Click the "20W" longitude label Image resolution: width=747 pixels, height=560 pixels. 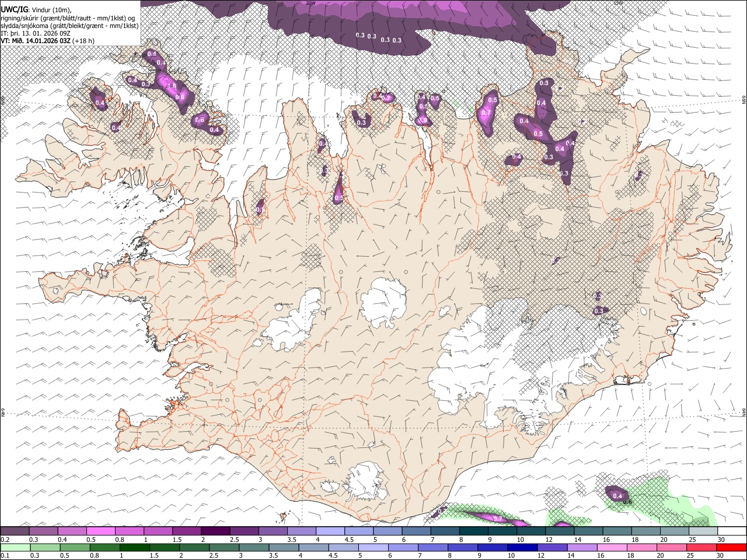click(310, 3)
